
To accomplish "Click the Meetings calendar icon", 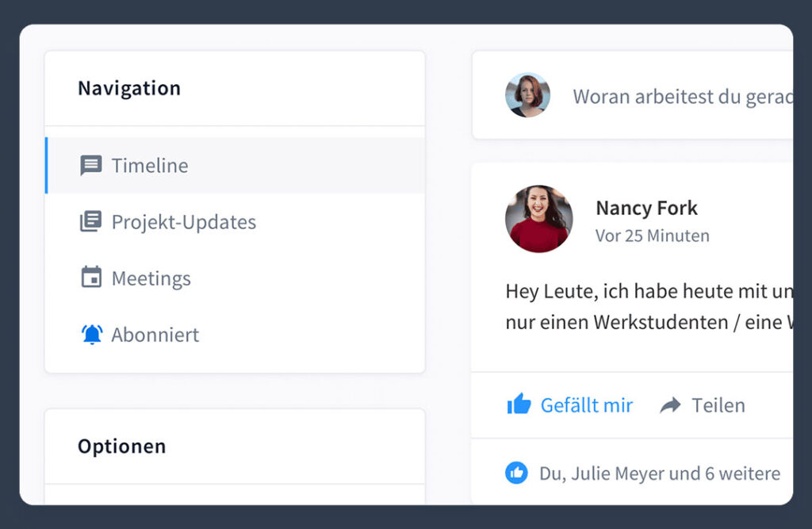I will [91, 278].
